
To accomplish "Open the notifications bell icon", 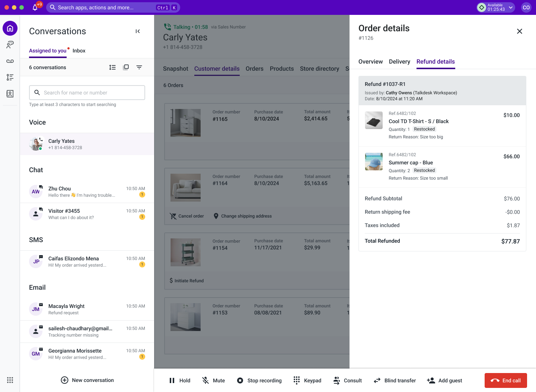I will pos(35,7).
